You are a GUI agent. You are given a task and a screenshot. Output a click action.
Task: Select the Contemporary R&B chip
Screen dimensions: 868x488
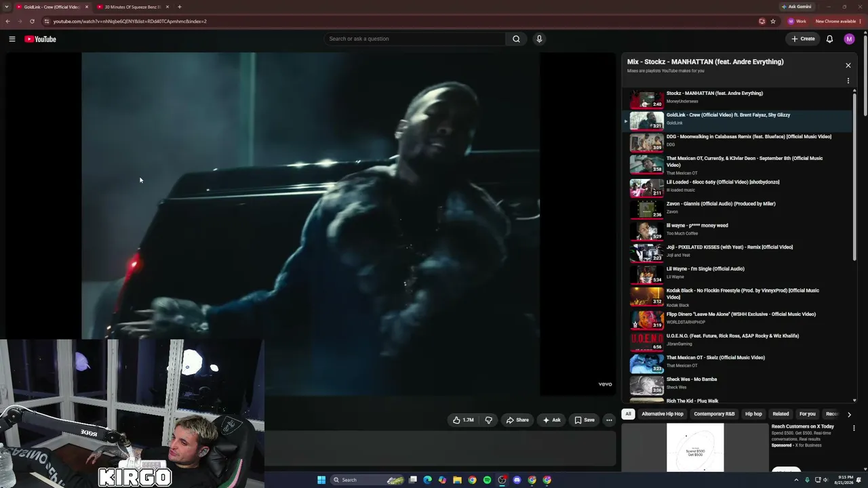tap(714, 414)
